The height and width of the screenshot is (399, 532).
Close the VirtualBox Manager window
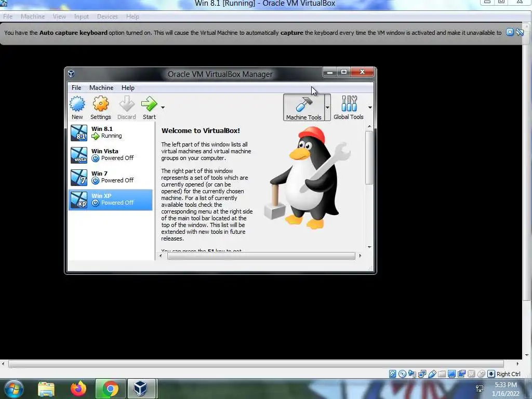362,72
